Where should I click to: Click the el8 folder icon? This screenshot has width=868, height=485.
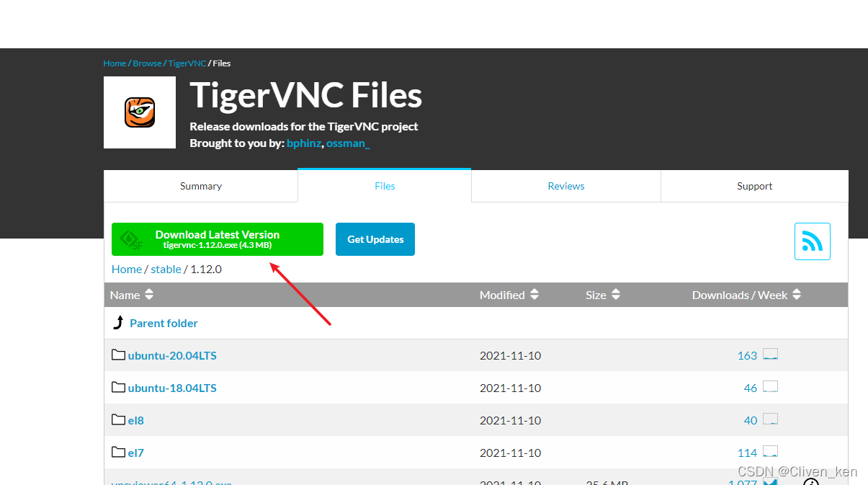[119, 419]
